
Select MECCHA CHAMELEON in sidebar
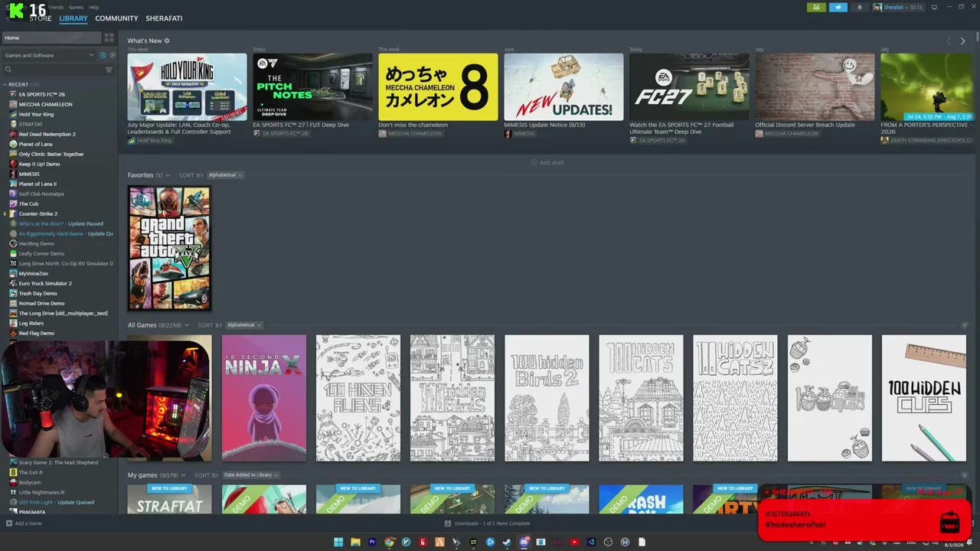[x=45, y=104]
